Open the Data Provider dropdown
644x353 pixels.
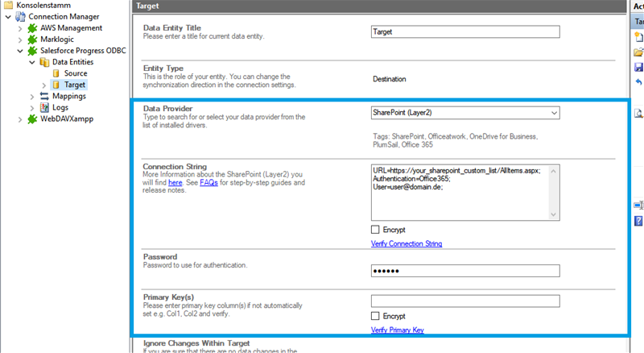point(553,113)
